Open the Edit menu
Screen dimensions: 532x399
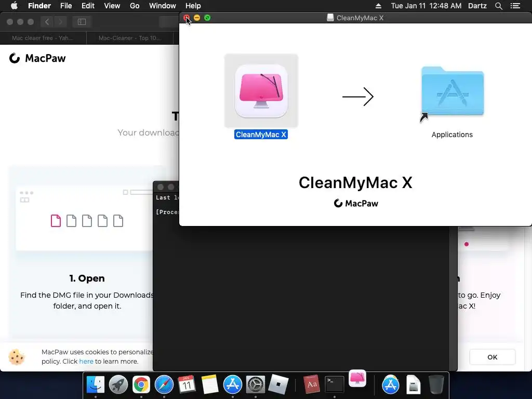tap(88, 6)
